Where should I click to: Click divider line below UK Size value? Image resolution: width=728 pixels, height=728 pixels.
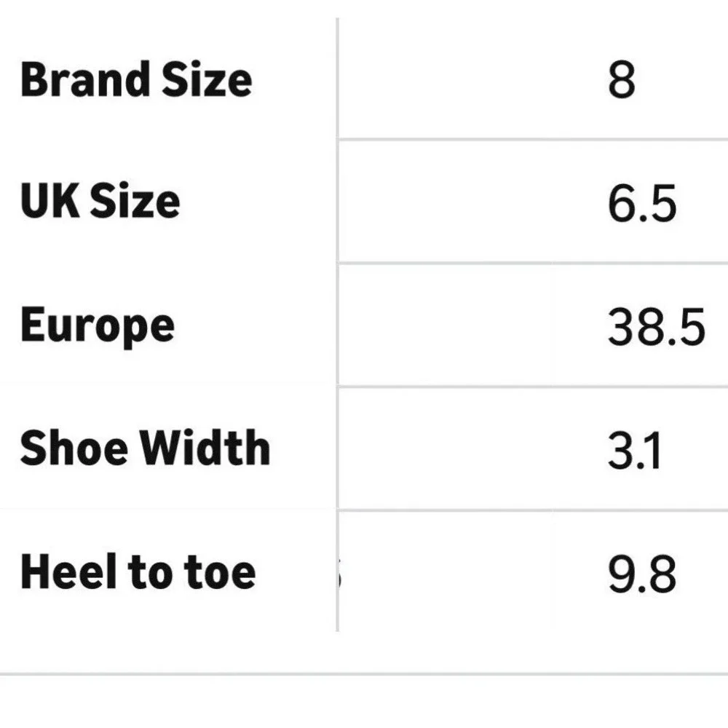click(533, 263)
